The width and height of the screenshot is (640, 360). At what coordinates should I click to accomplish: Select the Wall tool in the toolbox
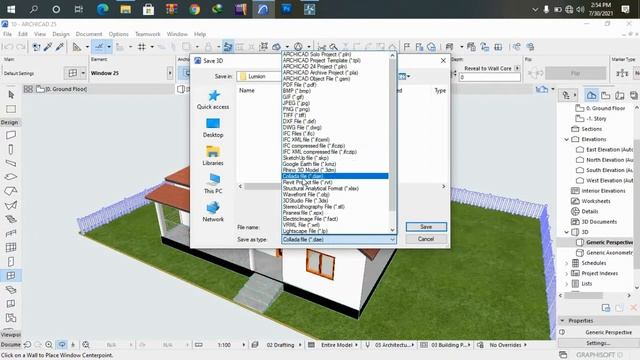(x=11, y=135)
